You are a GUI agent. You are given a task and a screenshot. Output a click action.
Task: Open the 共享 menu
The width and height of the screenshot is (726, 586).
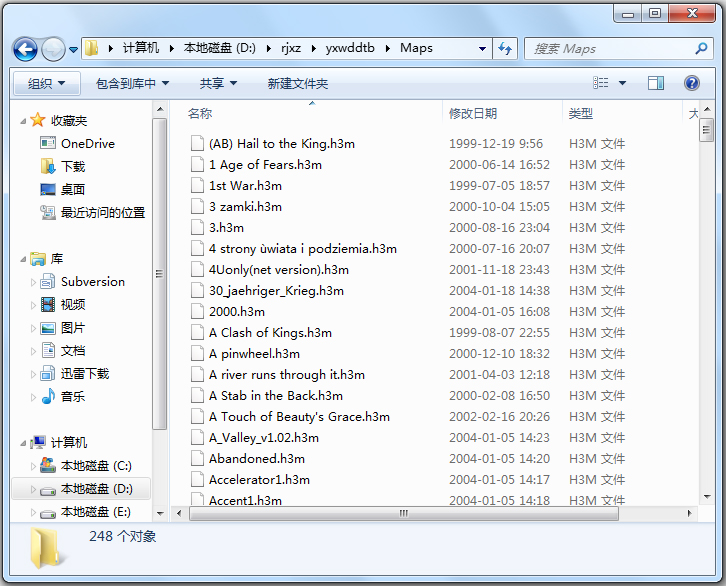tap(218, 83)
